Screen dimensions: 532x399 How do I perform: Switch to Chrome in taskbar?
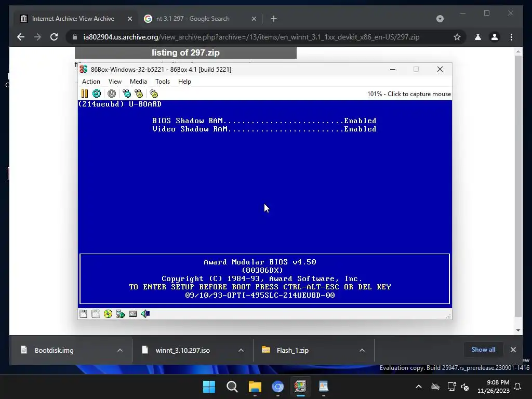tap(278, 387)
